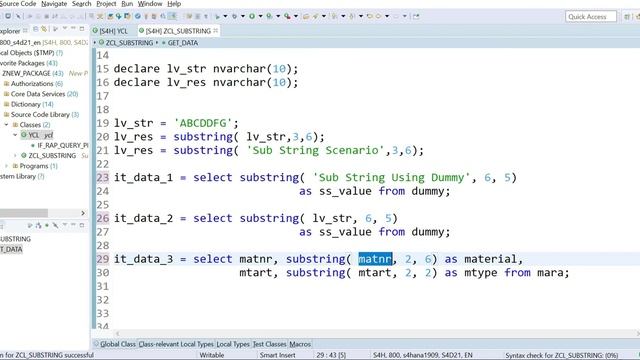The height and width of the screenshot is (360, 640).
Task: Switch to Class-relevant Local Types tab
Action: [176, 344]
